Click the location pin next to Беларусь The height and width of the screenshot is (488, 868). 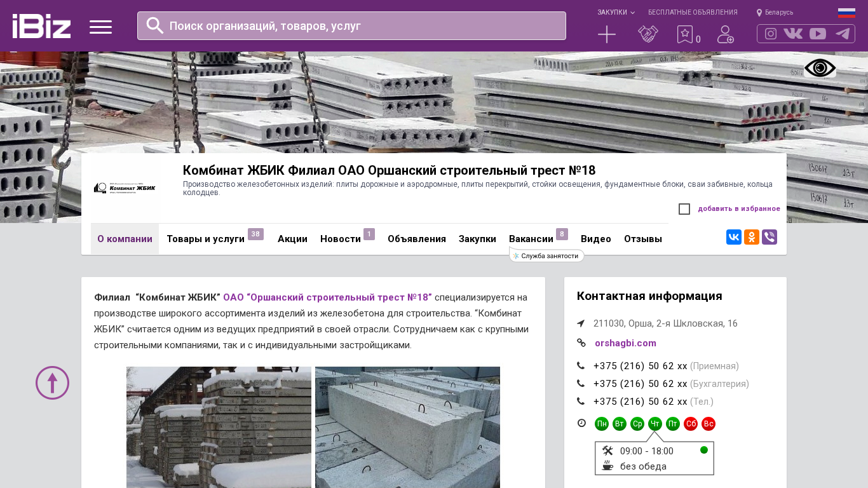(759, 13)
